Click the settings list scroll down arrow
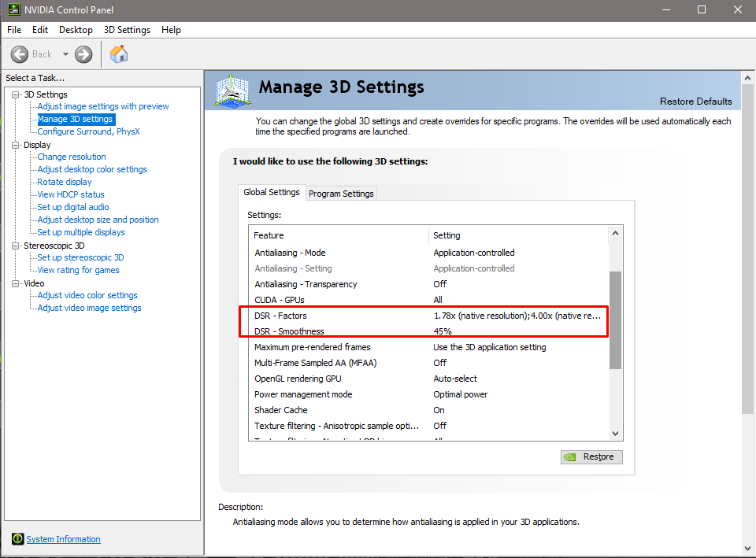 615,433
